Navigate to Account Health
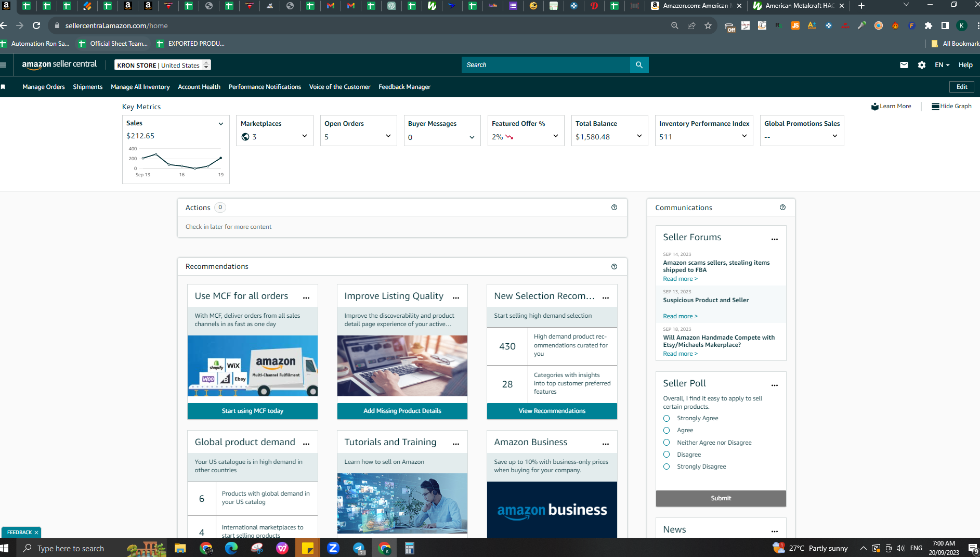 coord(199,87)
